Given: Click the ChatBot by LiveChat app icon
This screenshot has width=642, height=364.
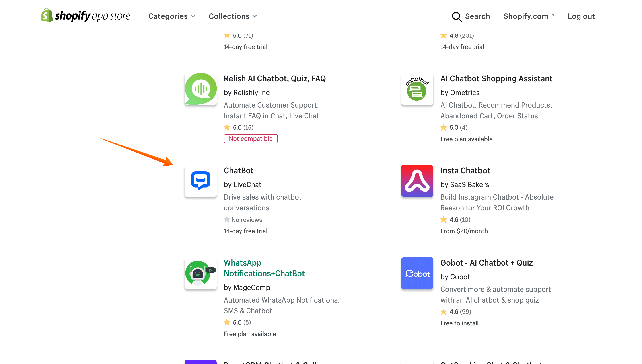Looking at the screenshot, I should (201, 181).
